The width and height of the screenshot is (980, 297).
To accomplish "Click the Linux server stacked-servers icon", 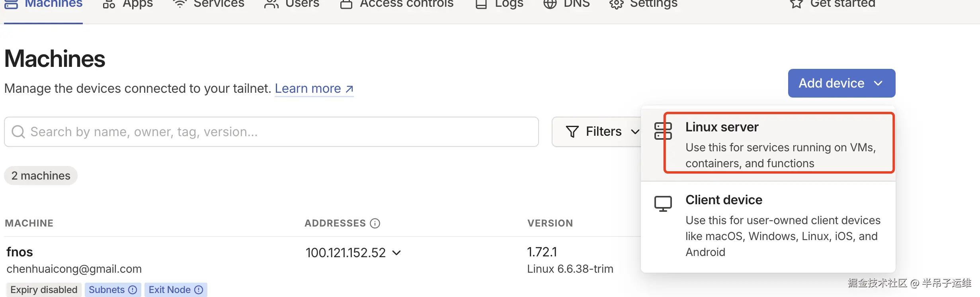I will pyautogui.click(x=663, y=131).
